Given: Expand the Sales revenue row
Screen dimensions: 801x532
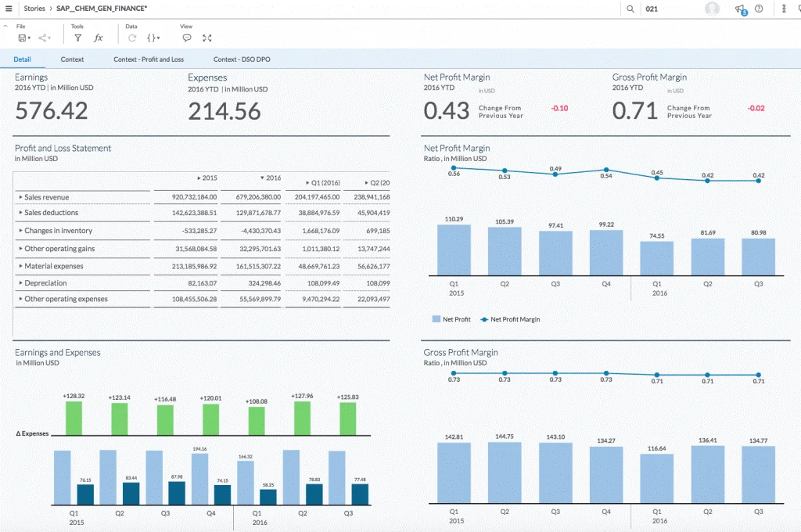Looking at the screenshot, I should tap(20, 198).
